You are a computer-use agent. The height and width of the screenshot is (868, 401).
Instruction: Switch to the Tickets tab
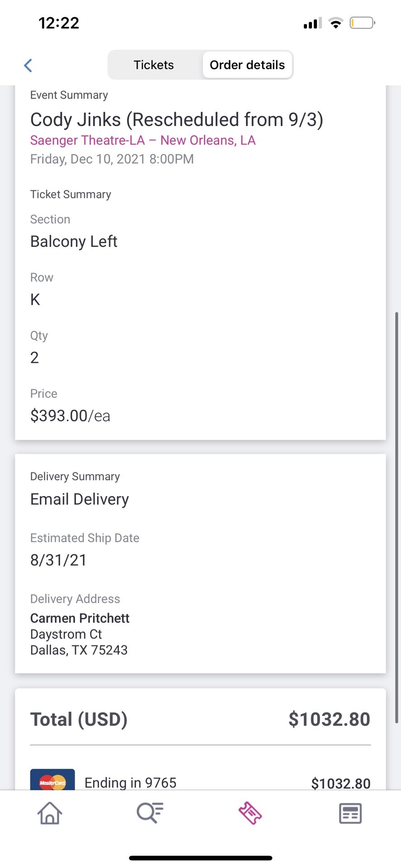(x=154, y=65)
